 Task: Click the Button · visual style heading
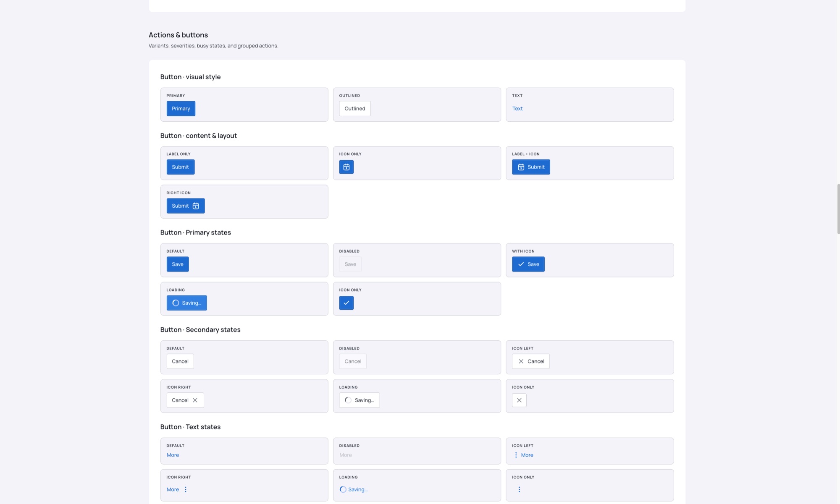(x=190, y=77)
